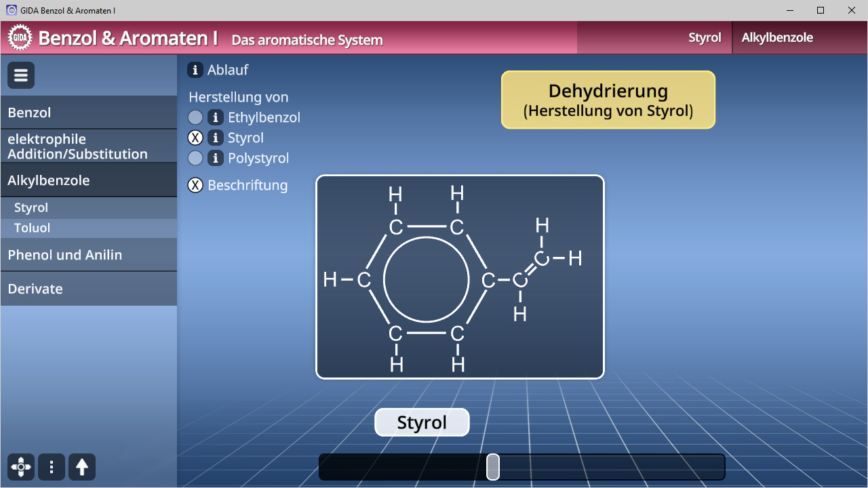Screen dimensions: 868x488
Task: Click the GIDA gear logo
Action: pos(20,37)
